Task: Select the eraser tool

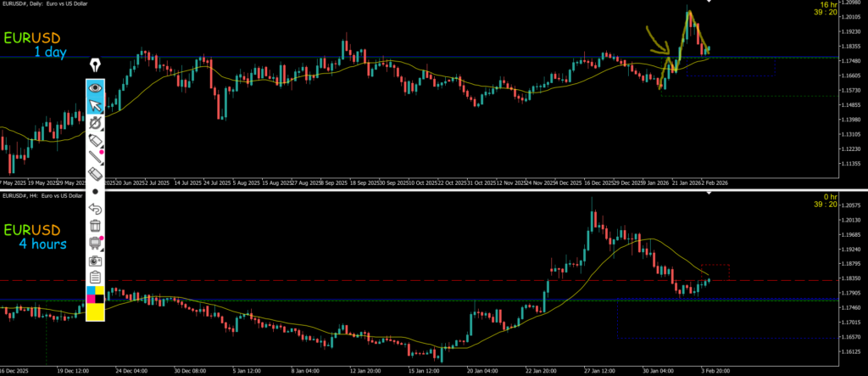Action: click(95, 174)
